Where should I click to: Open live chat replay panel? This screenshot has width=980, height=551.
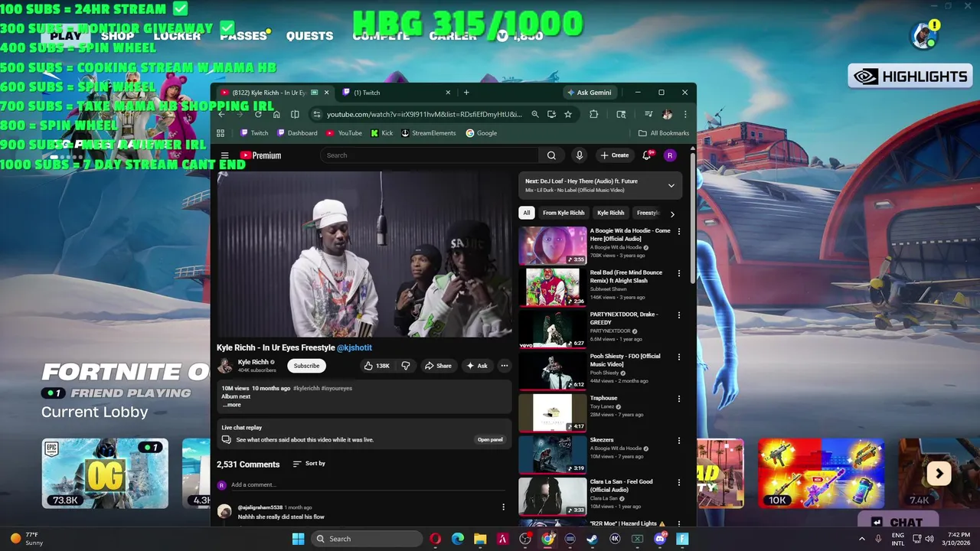coord(490,440)
